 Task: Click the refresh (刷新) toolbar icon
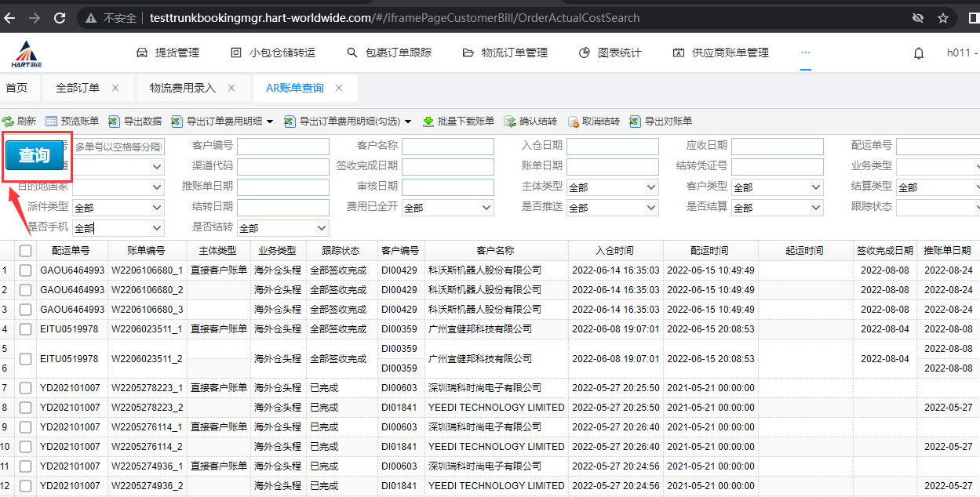[9, 122]
